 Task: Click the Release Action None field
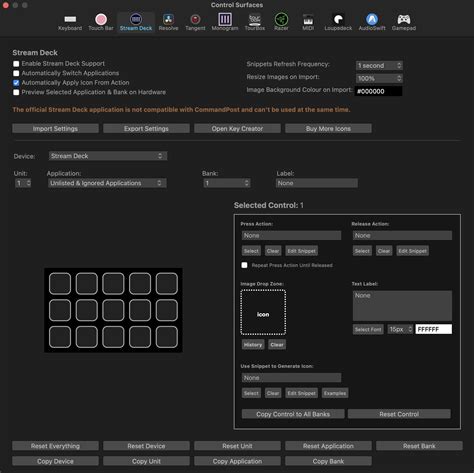pos(402,236)
